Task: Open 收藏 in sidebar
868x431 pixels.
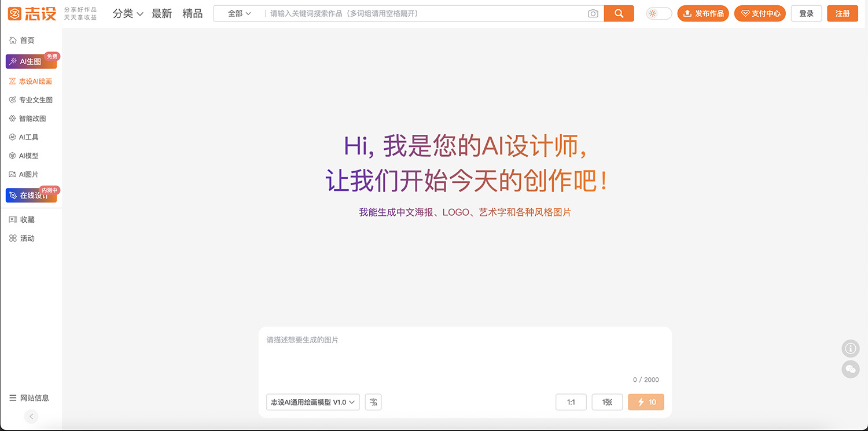Action: (x=27, y=220)
